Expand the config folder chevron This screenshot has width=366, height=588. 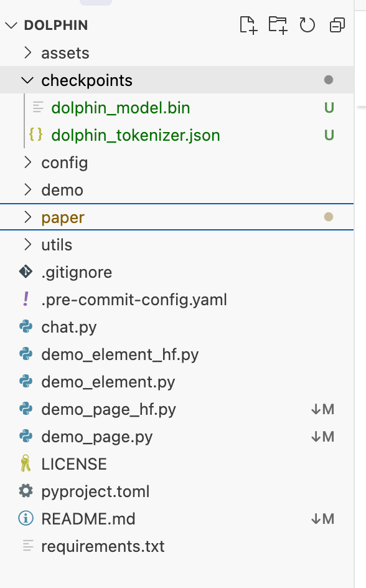(x=28, y=163)
